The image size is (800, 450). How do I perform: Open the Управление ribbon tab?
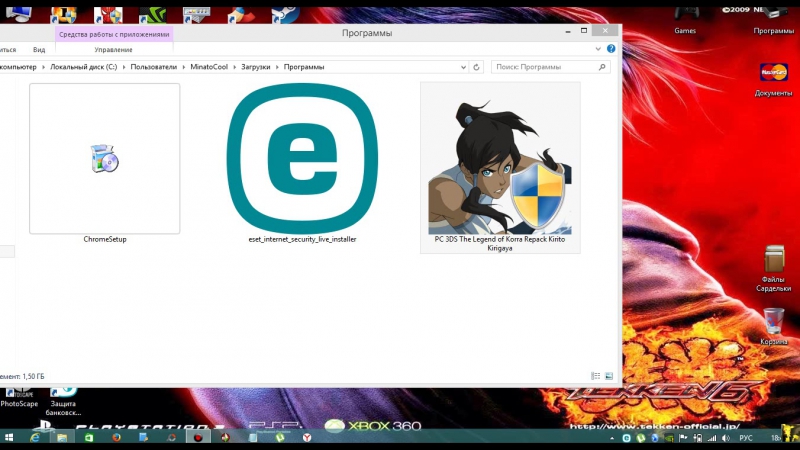click(113, 49)
